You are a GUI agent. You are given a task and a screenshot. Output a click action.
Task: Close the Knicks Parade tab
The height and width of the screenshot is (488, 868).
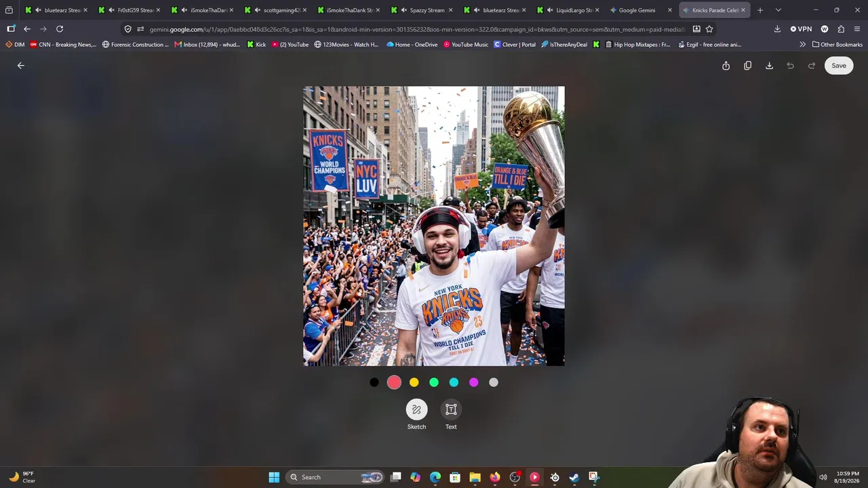(x=743, y=10)
